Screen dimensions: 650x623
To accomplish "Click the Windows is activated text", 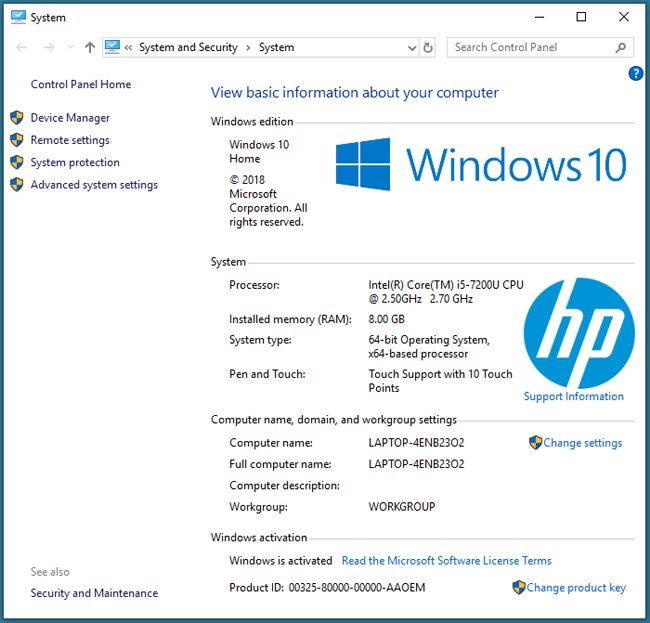I will 281,560.
